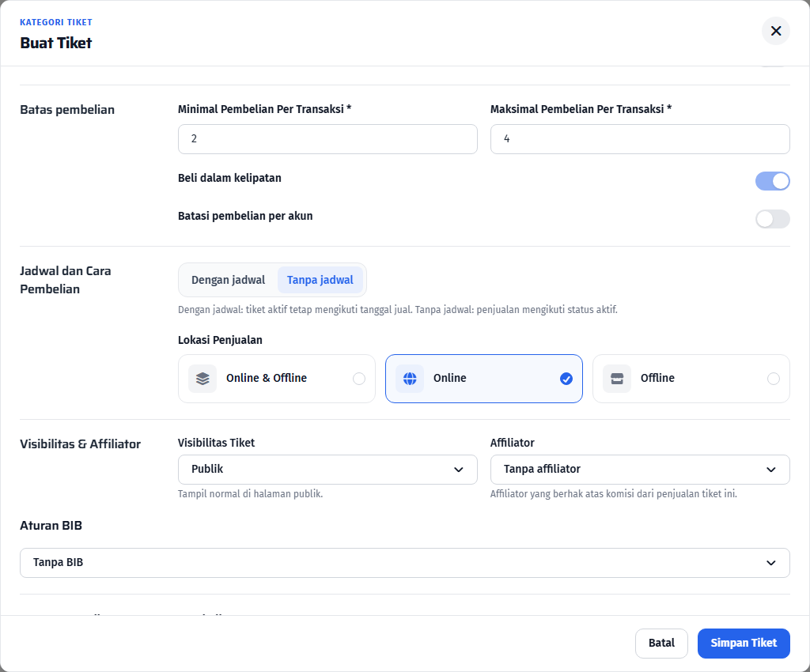Select the Tanpa jadwal tab
Viewport: 810px width, 672px height.
click(320, 280)
